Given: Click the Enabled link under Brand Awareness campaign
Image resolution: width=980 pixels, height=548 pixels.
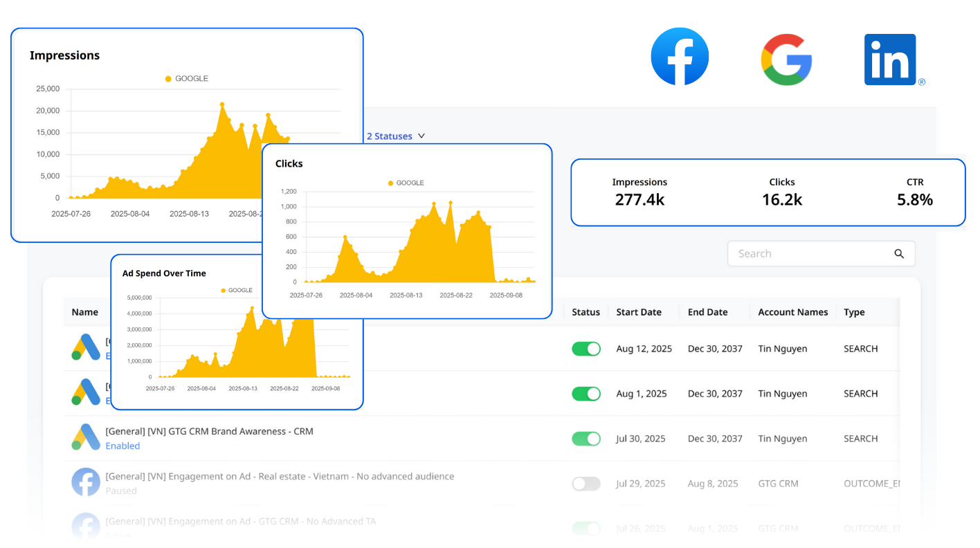Looking at the screenshot, I should [122, 446].
